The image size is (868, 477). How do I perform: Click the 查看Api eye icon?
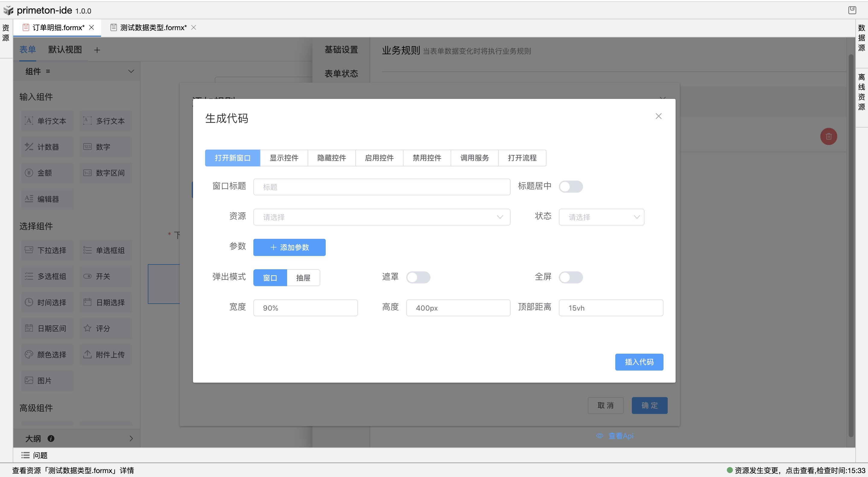click(600, 436)
